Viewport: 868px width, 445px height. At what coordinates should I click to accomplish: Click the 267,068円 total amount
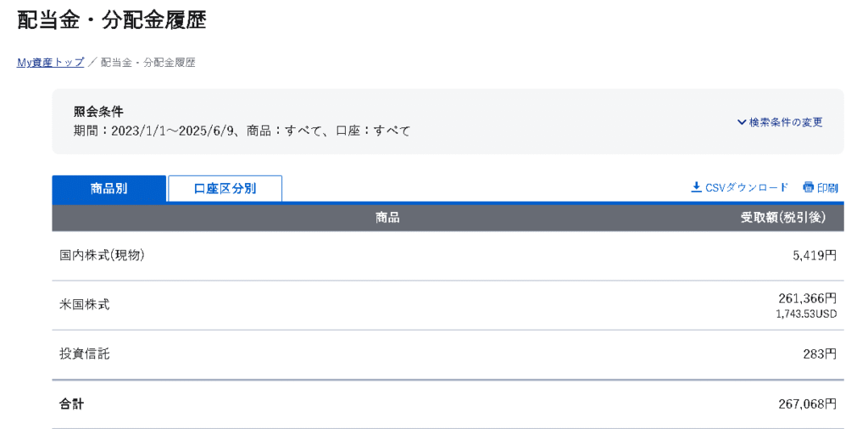(x=807, y=404)
